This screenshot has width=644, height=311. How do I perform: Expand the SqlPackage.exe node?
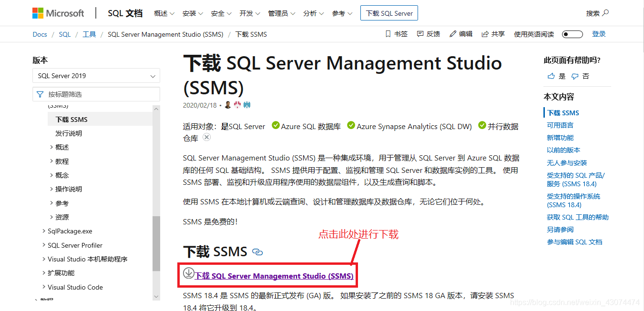[x=44, y=231]
